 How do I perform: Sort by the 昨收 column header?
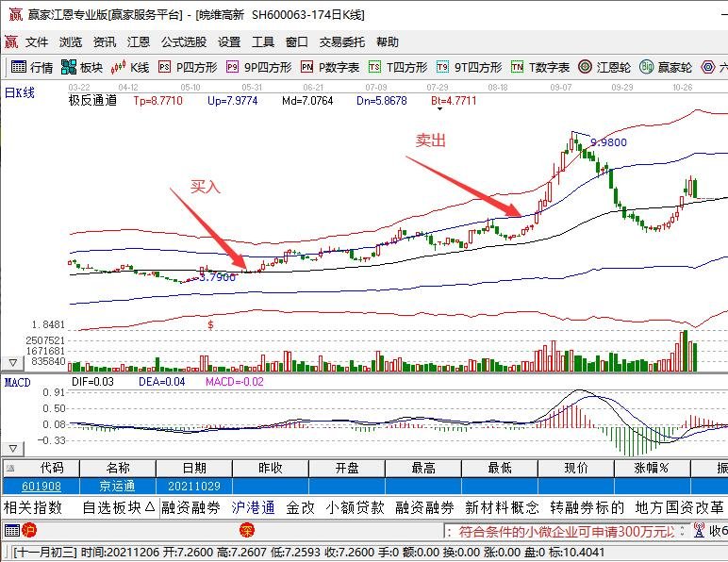[271, 469]
